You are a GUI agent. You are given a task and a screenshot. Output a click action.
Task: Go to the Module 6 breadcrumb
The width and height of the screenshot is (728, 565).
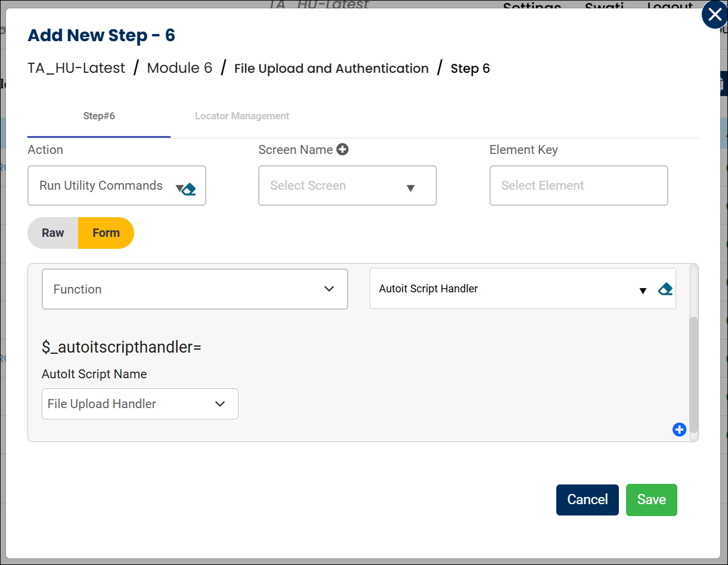coord(179,69)
